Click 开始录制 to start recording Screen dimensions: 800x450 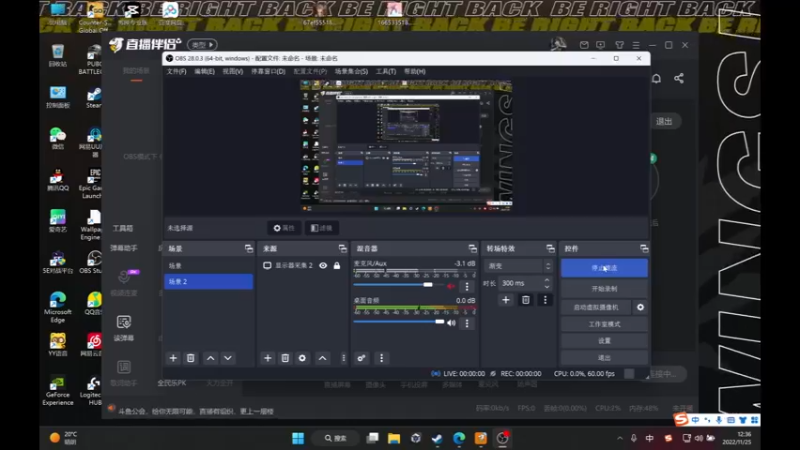click(x=605, y=289)
